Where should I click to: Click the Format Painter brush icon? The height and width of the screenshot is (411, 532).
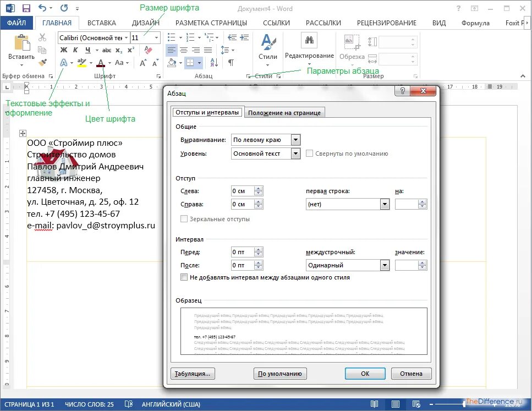coord(42,62)
